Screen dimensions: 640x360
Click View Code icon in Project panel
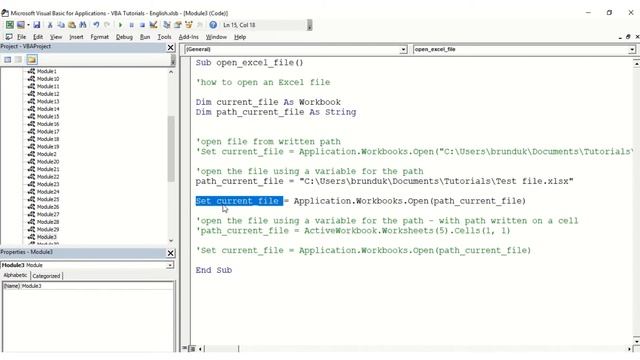pos(8,60)
